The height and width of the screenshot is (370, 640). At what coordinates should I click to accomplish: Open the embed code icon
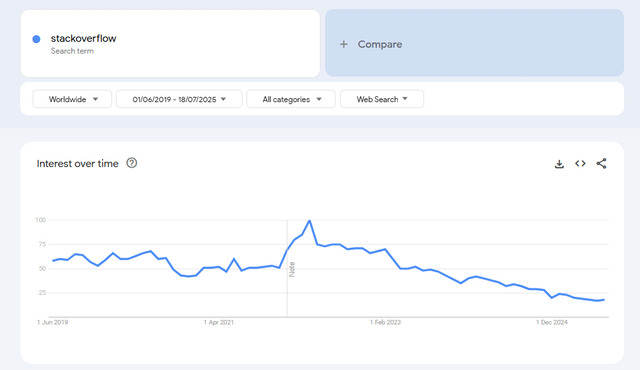pos(580,164)
